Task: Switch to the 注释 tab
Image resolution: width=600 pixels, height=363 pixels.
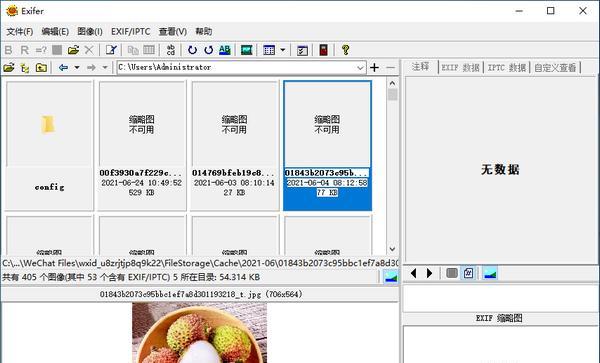Action: (x=421, y=67)
